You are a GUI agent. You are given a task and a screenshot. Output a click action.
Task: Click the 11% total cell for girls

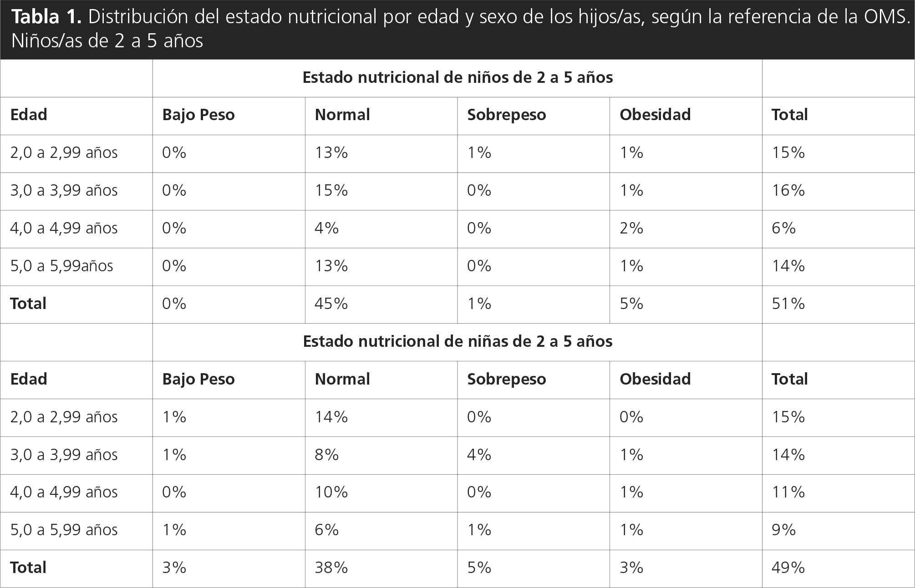tap(788, 492)
